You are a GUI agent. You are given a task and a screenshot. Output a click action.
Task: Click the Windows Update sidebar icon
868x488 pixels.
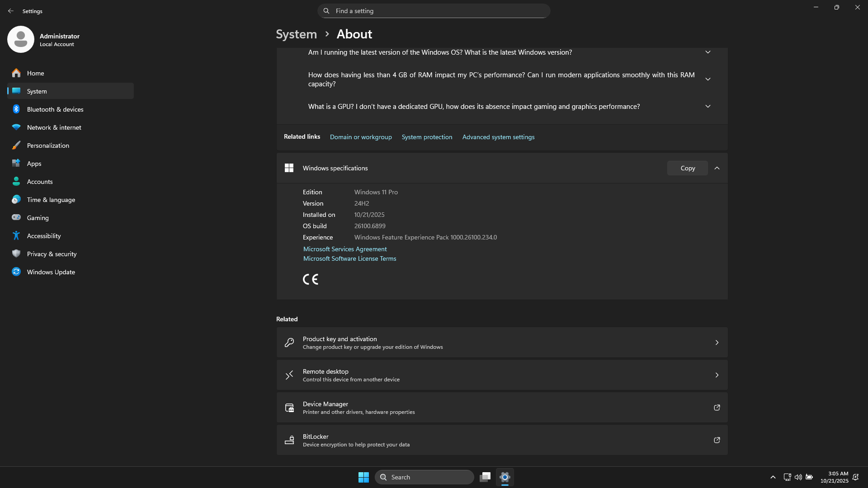point(16,272)
